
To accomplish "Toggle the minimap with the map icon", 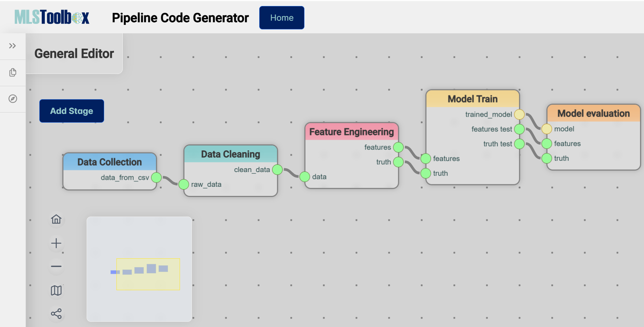I will tap(56, 290).
